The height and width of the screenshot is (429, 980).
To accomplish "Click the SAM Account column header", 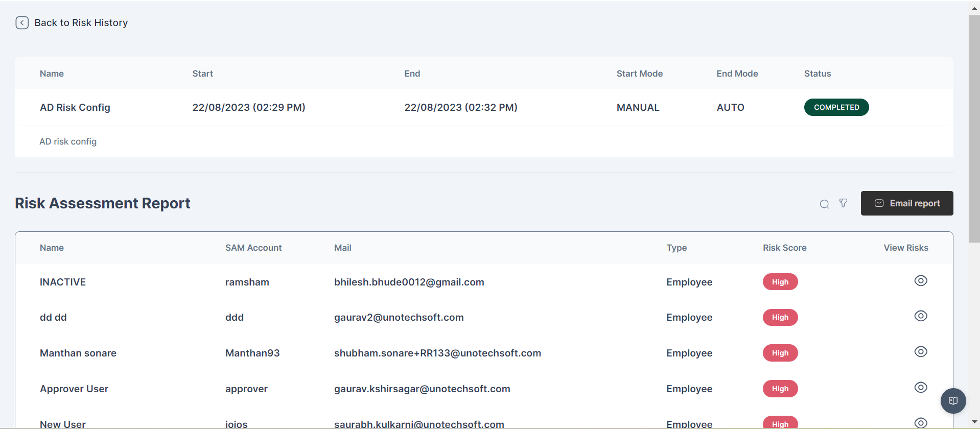I will point(253,248).
